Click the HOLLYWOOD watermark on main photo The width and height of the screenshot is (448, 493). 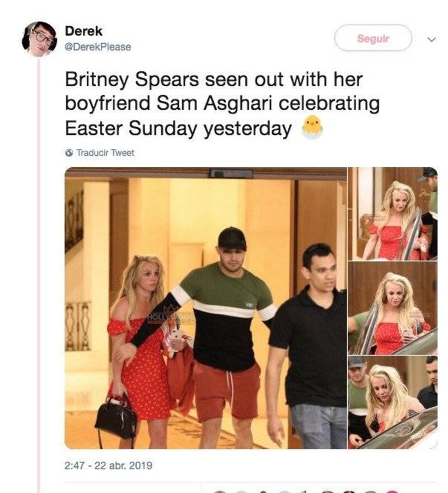170,317
